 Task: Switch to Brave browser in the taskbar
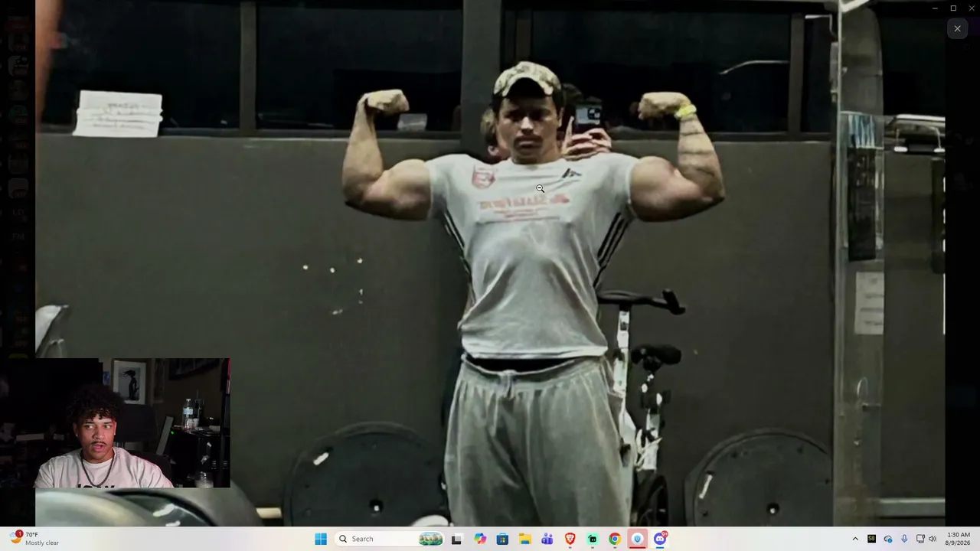tap(570, 539)
